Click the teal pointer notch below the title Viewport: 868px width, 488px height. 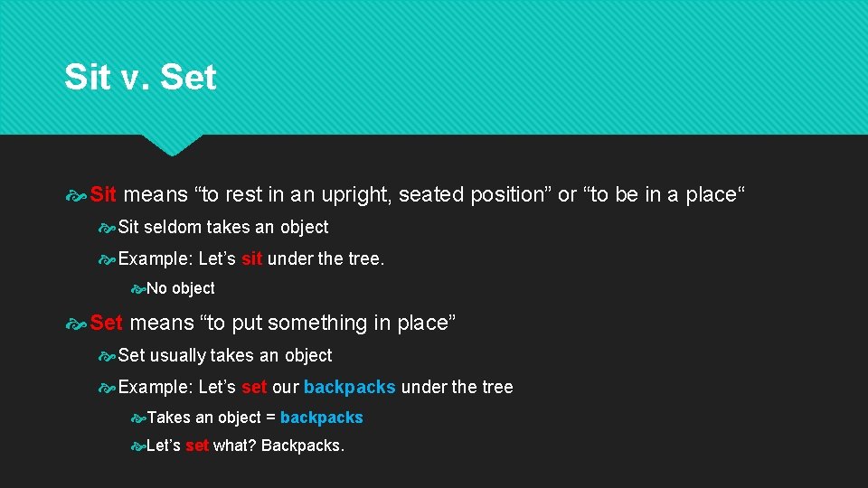coord(172,145)
